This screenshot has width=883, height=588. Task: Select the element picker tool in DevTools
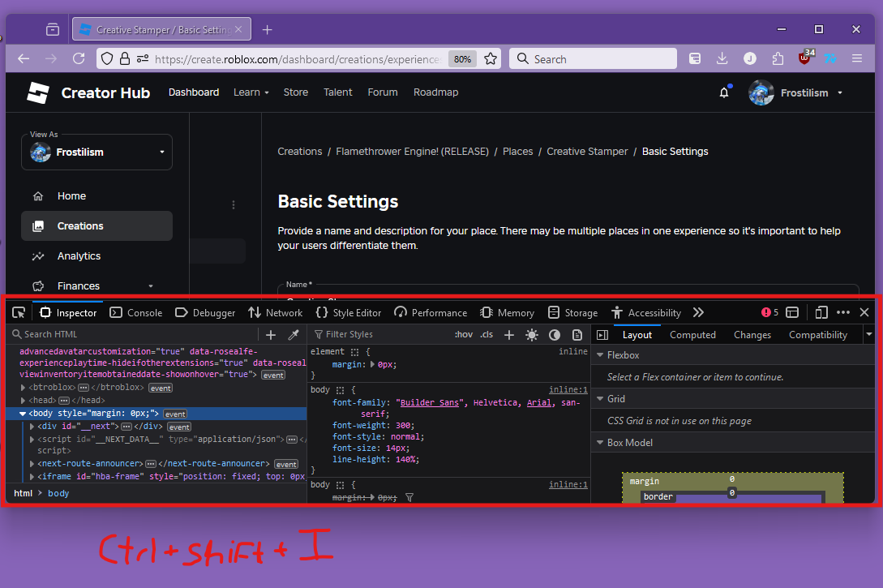coord(18,312)
